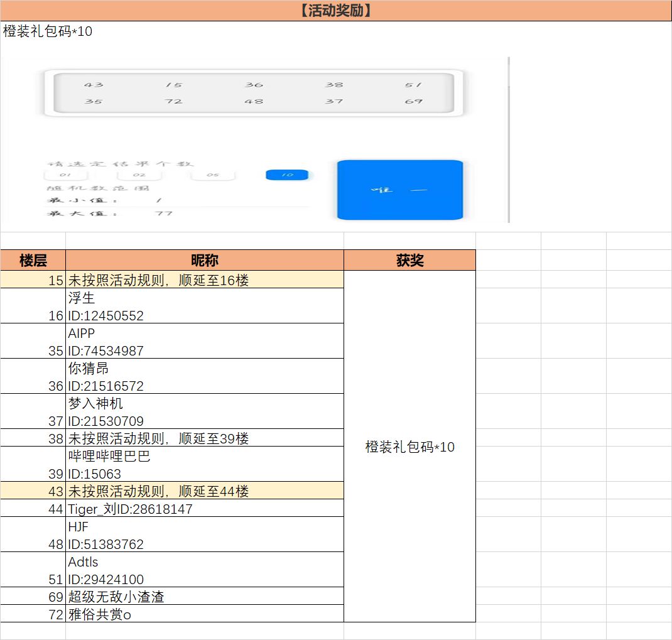Select floor cell 44 in the 楼层 column
The image size is (672, 640).
(x=33, y=508)
